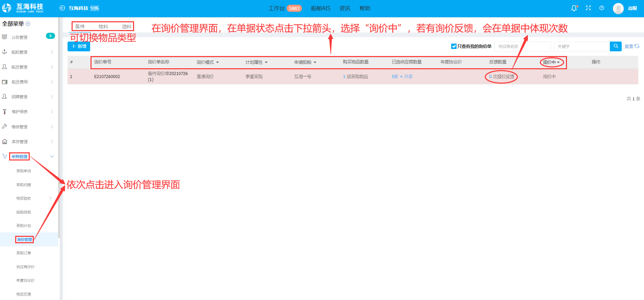Viewport: 644px width, 300px height.
Task: Open the 资讯 top menu
Action: point(345,8)
